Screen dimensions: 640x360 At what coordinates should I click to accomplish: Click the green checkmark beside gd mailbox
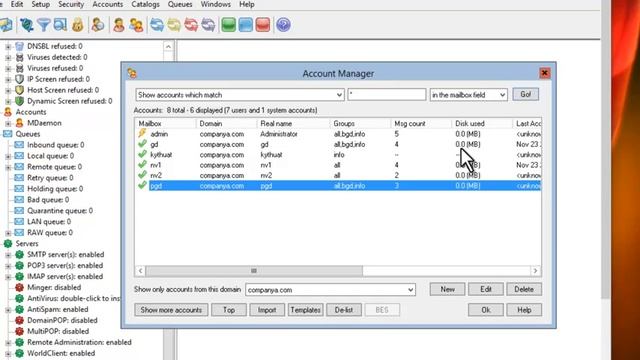click(142, 144)
